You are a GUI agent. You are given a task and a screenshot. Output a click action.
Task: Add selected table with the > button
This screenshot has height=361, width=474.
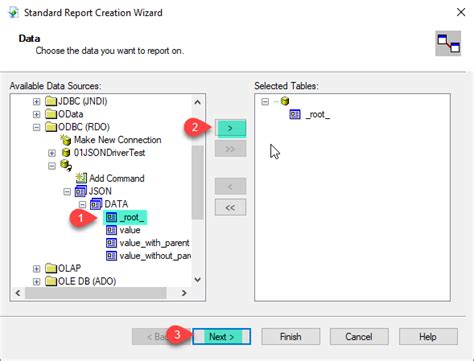coord(230,128)
